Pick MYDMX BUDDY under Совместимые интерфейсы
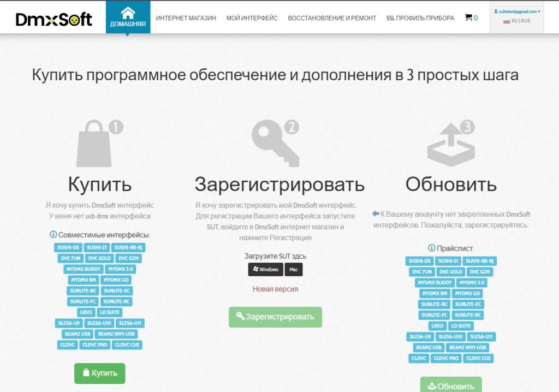This screenshot has height=392, width=559. click(x=84, y=269)
